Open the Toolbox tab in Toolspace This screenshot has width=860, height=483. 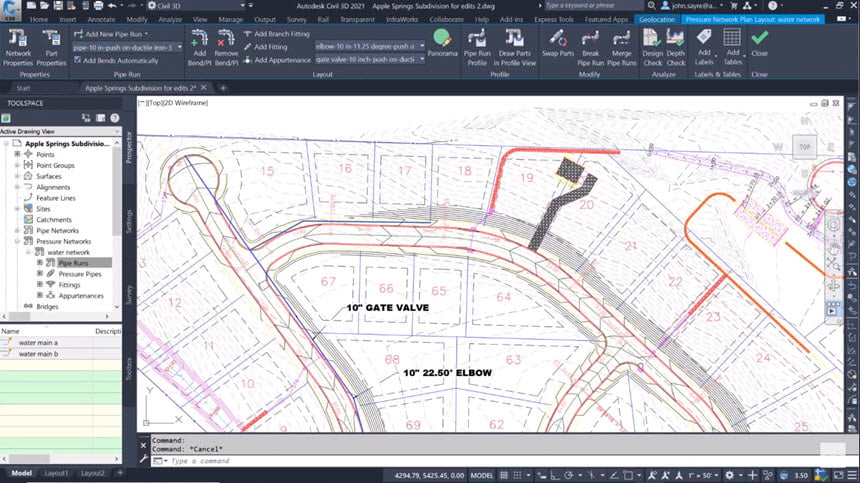tap(129, 368)
